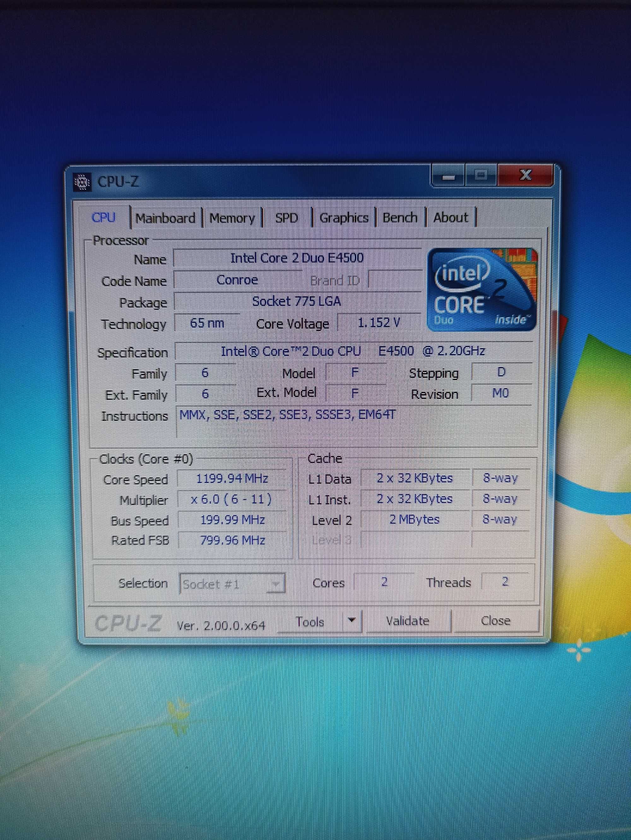Click the L1 Data value 2 x 32 KBytes
Image resolution: width=631 pixels, height=840 pixels.
point(415,478)
